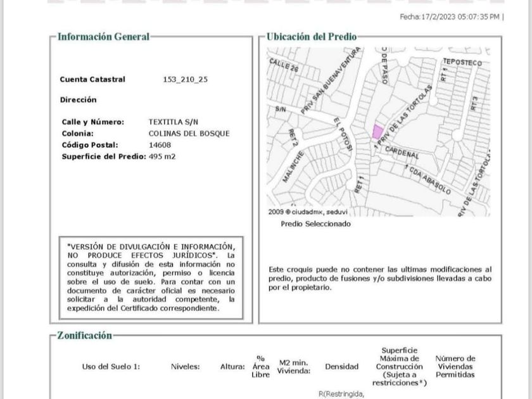Click the purple highlighted parcel on the map

pos(377,132)
